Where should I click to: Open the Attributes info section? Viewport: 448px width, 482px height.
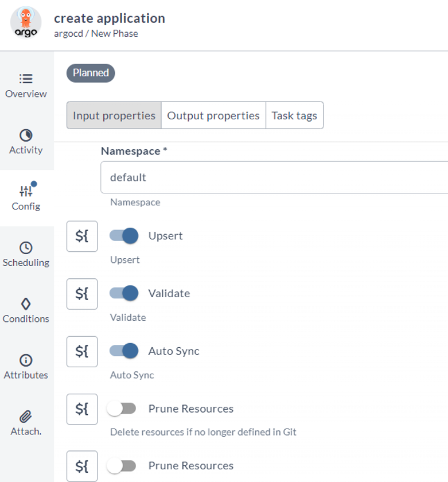point(26,367)
